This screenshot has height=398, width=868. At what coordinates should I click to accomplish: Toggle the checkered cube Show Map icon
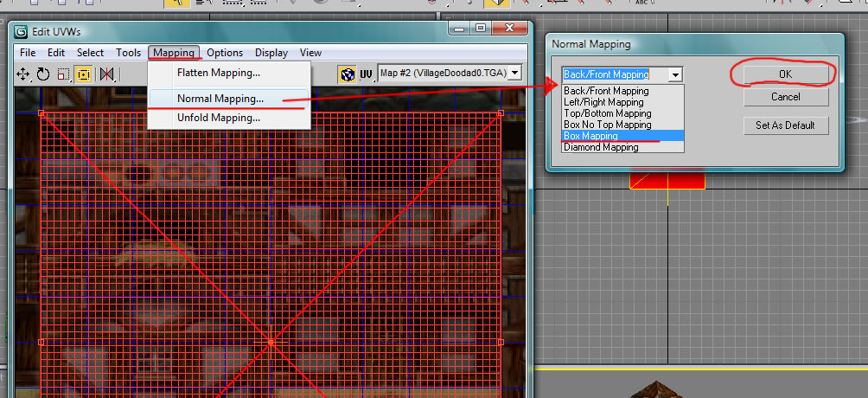coord(348,74)
